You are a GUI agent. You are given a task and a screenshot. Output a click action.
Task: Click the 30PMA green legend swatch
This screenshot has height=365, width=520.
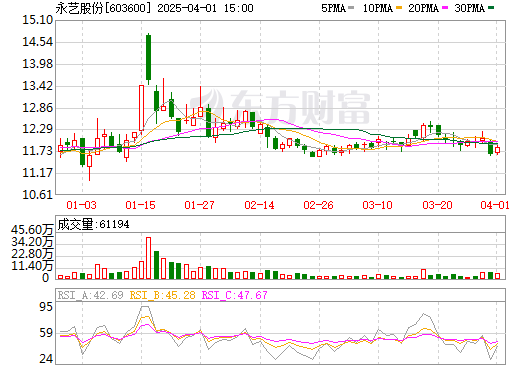491,8
